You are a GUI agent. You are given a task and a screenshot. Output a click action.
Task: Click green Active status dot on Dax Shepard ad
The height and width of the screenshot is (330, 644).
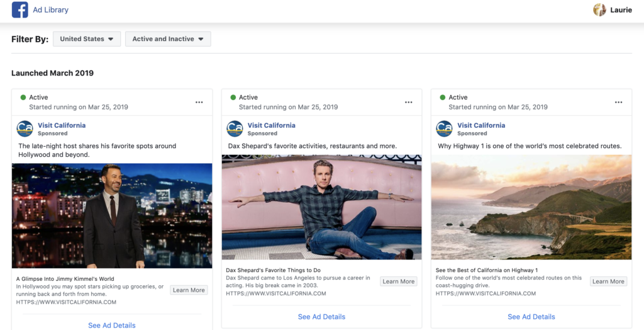[233, 98]
